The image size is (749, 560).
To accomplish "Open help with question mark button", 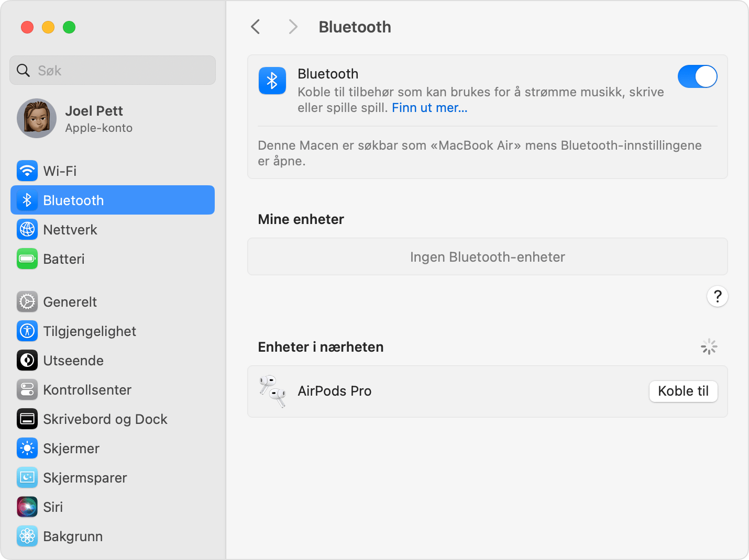I will [x=718, y=296].
